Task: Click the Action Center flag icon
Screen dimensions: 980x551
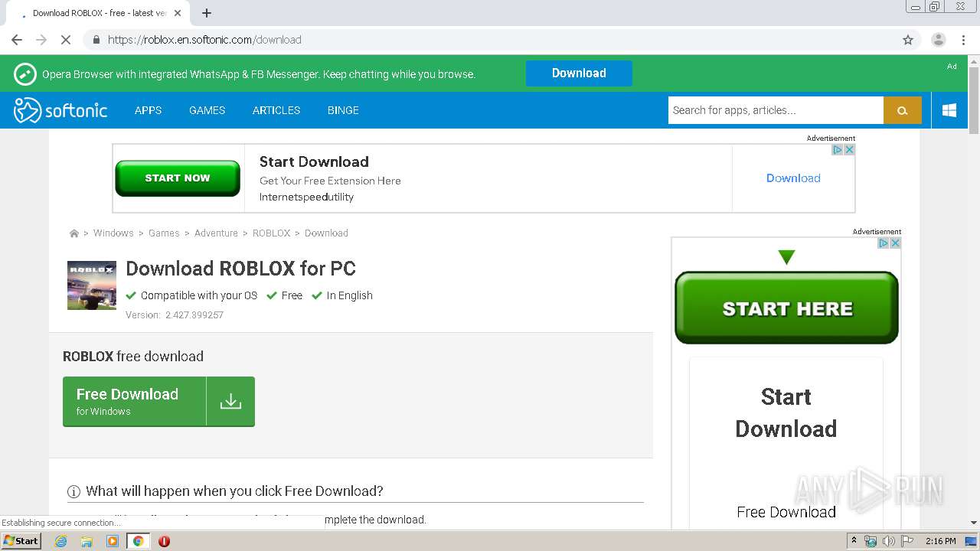Action: 907,541
